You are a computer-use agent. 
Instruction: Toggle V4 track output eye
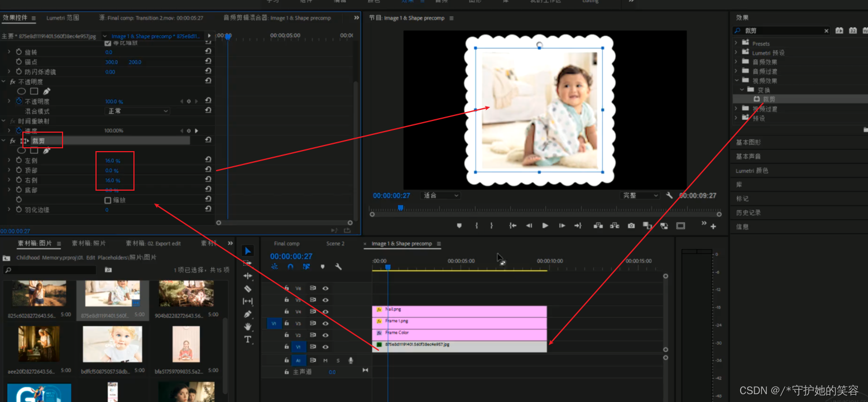click(325, 312)
